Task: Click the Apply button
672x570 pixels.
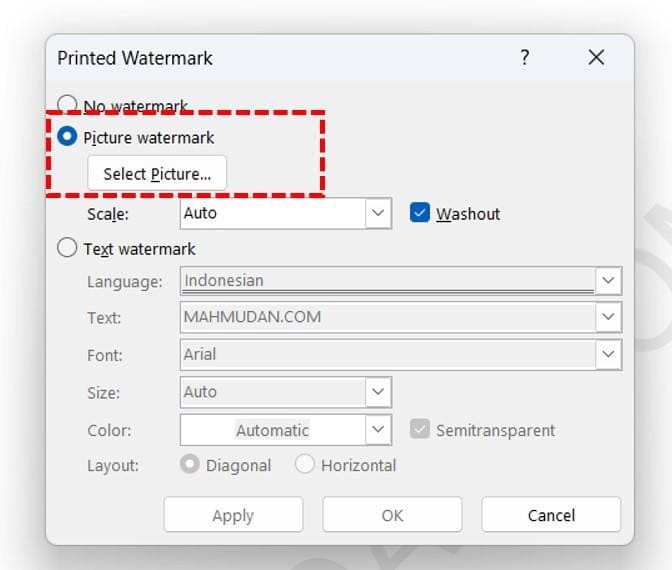Action: (x=233, y=515)
